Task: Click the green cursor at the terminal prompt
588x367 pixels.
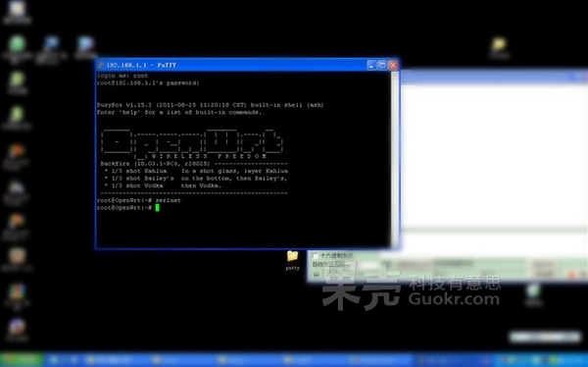Action: tap(157, 207)
